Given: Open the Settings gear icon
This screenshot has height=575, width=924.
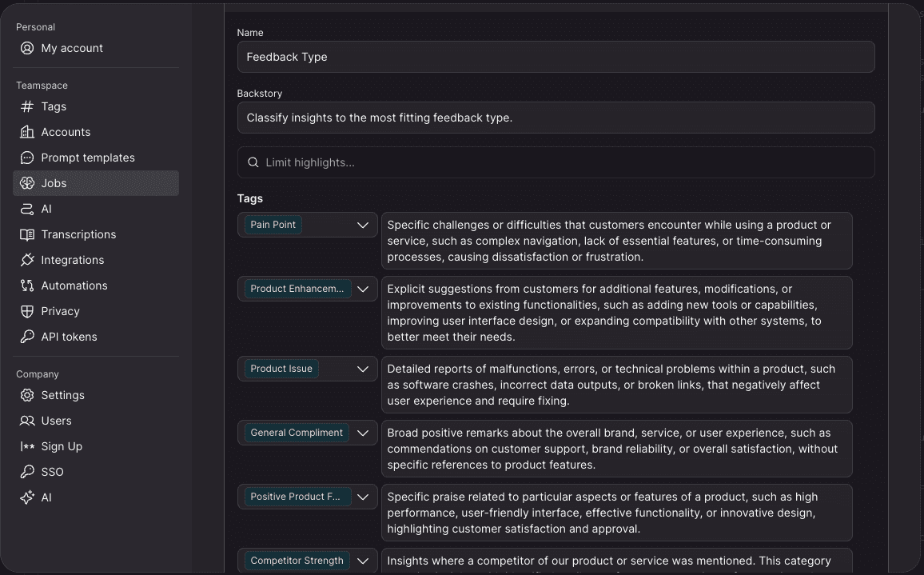Looking at the screenshot, I should [27, 395].
